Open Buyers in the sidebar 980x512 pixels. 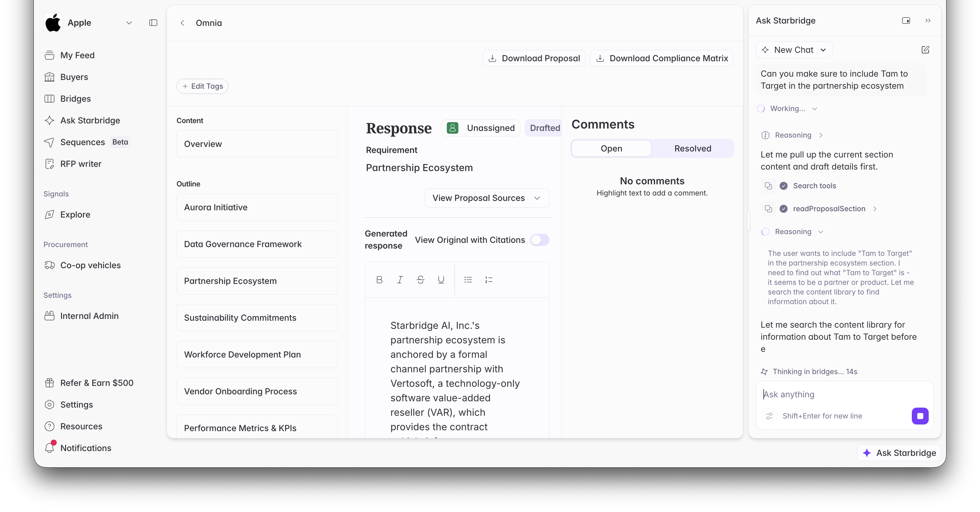point(74,77)
